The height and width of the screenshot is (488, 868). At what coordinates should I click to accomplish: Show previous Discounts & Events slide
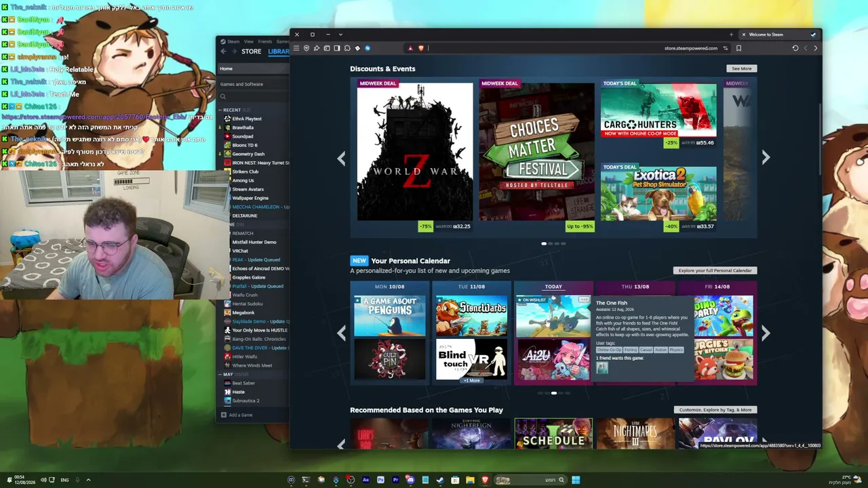(341, 159)
